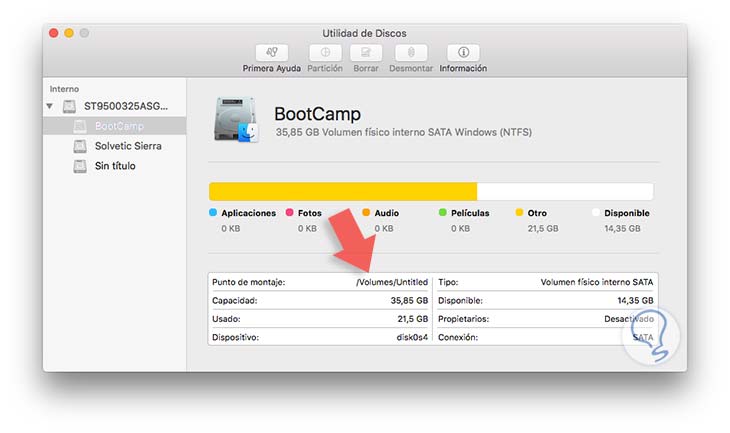This screenshot has height=433, width=730.
Task: Open the Información toolbar button
Action: click(463, 53)
